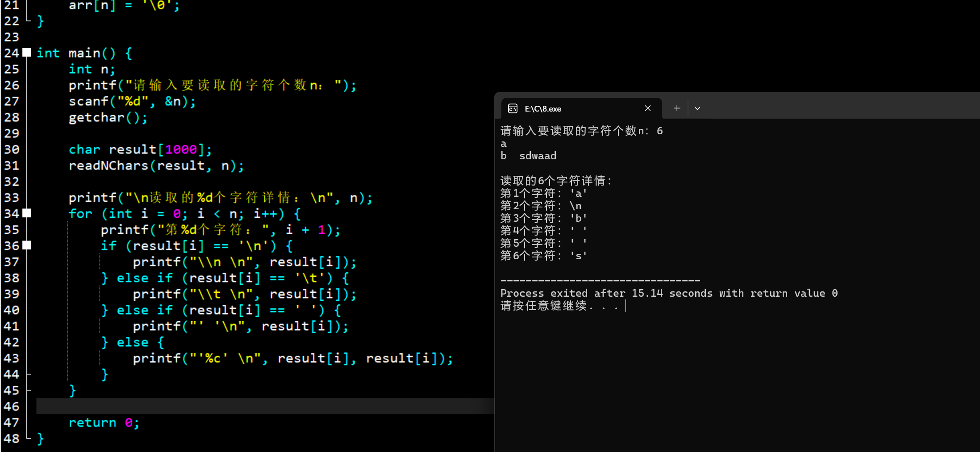Close the E:\C\8.exe terminal tab

pyautogui.click(x=648, y=108)
